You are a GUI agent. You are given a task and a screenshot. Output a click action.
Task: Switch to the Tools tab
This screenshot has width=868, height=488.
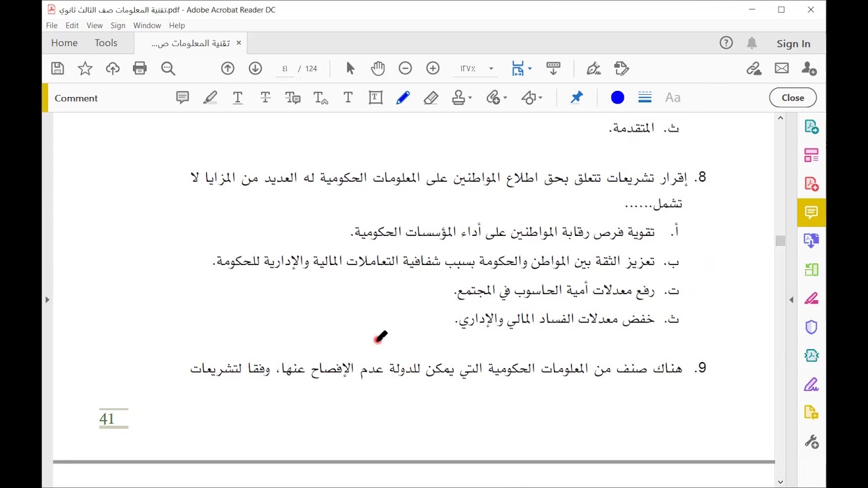pos(106,43)
